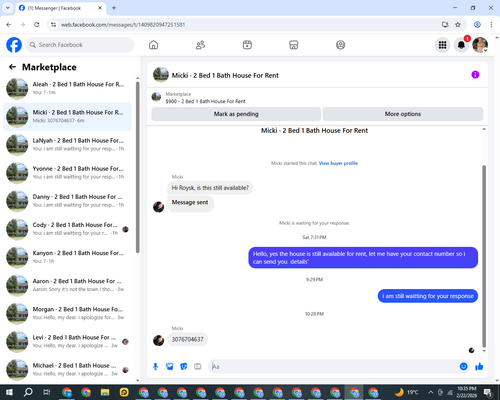Open Kanyon conversation
This screenshot has width=500, height=400.
pos(67,257)
